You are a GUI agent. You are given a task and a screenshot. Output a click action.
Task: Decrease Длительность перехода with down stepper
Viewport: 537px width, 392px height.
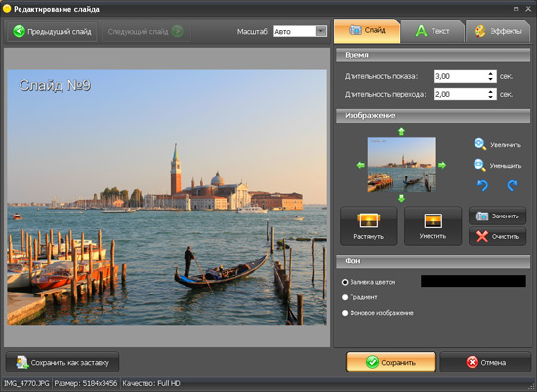pos(491,97)
